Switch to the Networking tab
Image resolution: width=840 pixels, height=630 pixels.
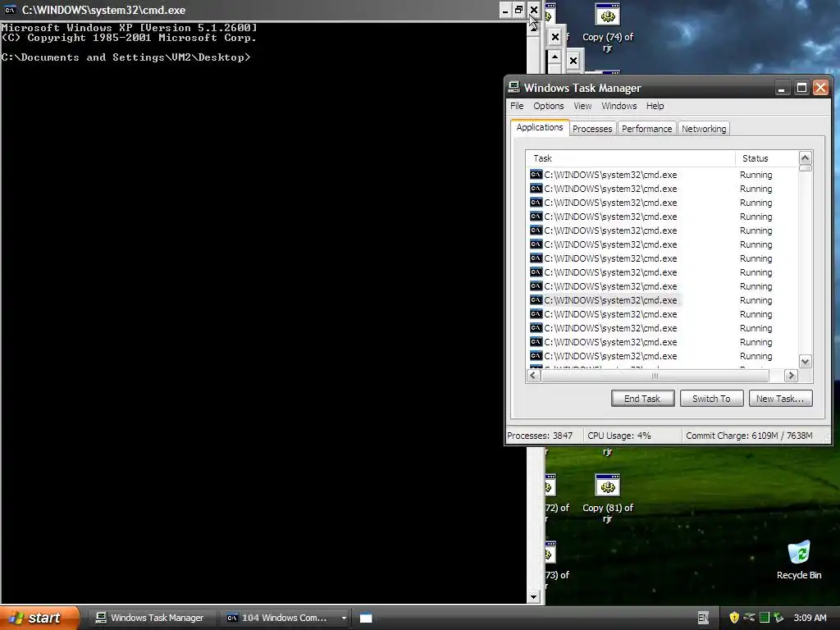point(704,129)
